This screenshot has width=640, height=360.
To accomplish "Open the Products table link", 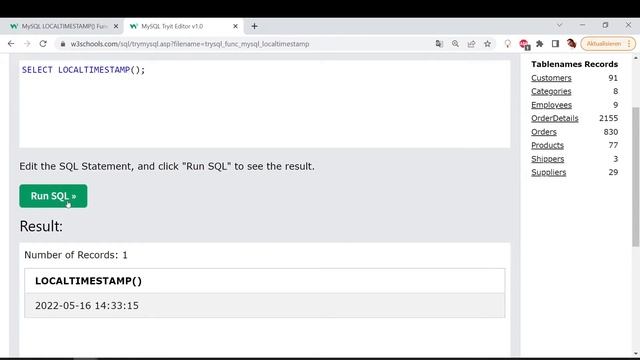I will point(547,145).
